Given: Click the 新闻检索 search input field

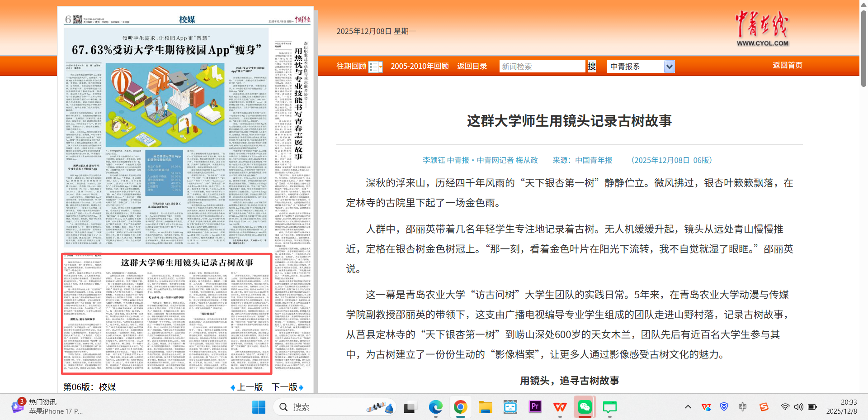Looking at the screenshot, I should pyautogui.click(x=542, y=67).
